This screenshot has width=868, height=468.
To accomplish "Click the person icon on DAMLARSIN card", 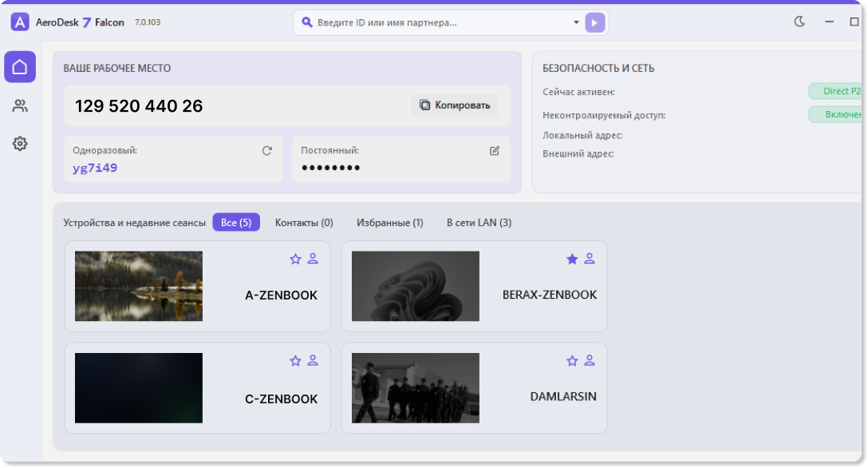I will [x=590, y=361].
